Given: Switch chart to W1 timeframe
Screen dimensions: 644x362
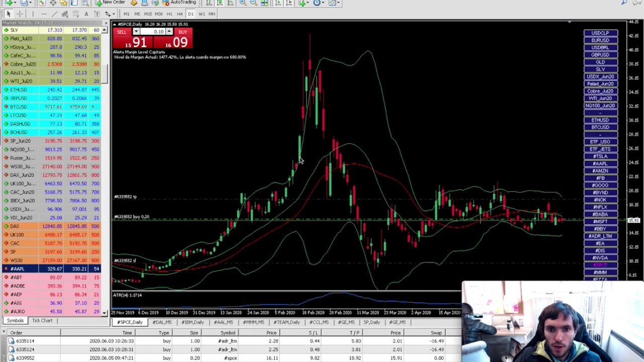Looking at the screenshot, I should (x=201, y=14).
